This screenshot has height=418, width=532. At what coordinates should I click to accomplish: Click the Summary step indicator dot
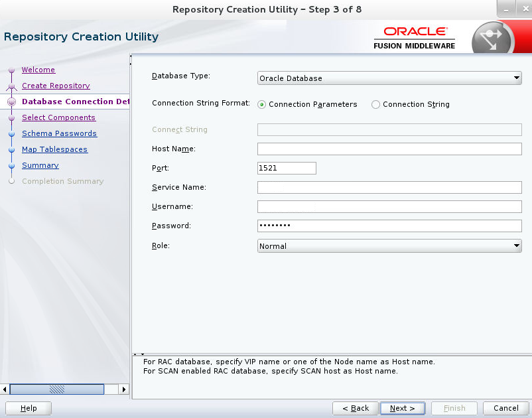13,165
